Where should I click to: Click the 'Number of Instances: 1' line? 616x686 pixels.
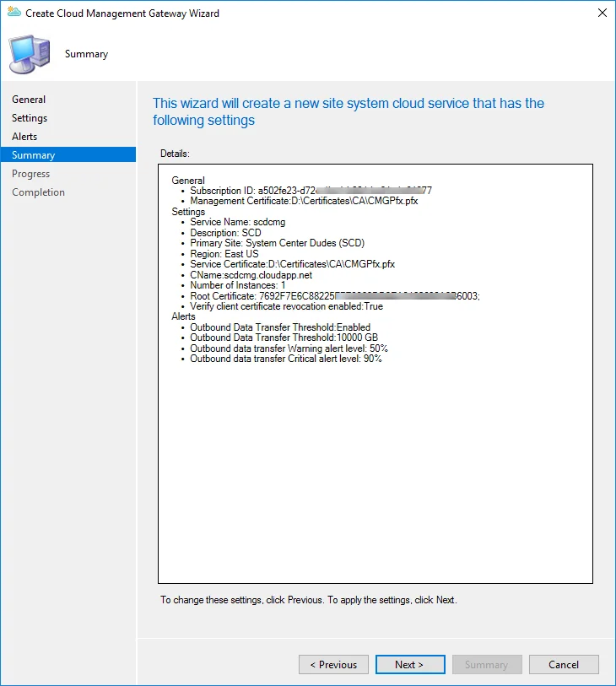tap(238, 285)
